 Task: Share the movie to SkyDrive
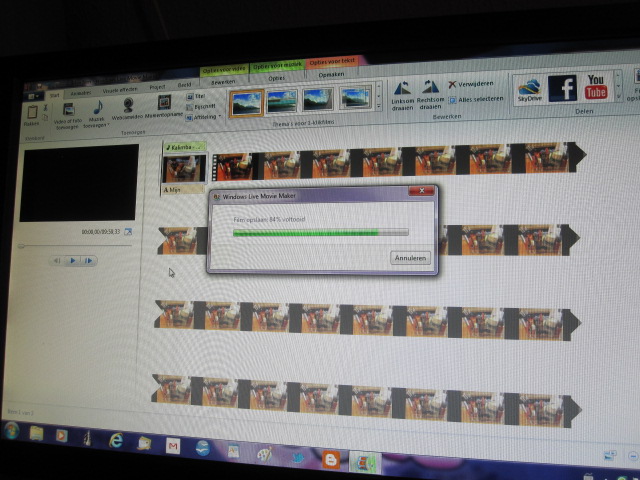[529, 89]
